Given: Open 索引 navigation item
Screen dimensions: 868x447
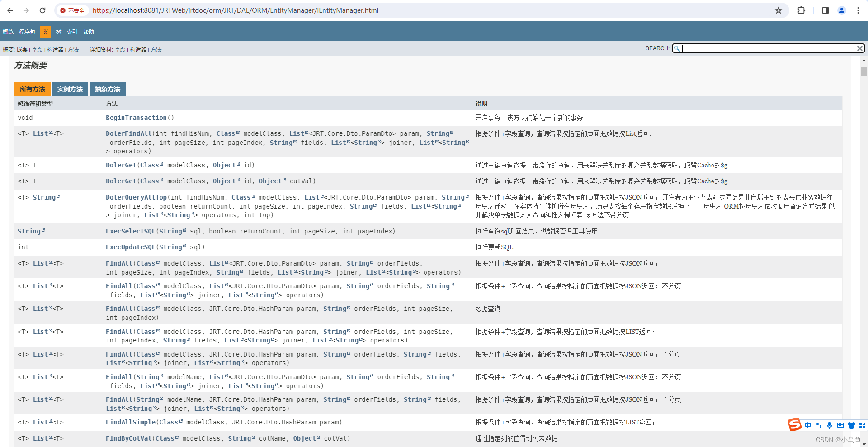Looking at the screenshot, I should pos(72,32).
